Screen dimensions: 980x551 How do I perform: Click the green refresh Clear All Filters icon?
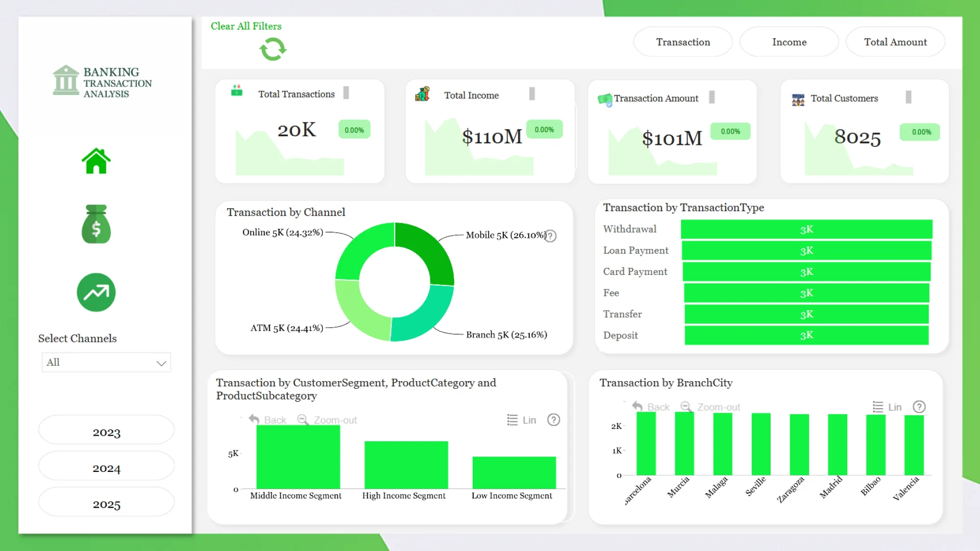273,49
